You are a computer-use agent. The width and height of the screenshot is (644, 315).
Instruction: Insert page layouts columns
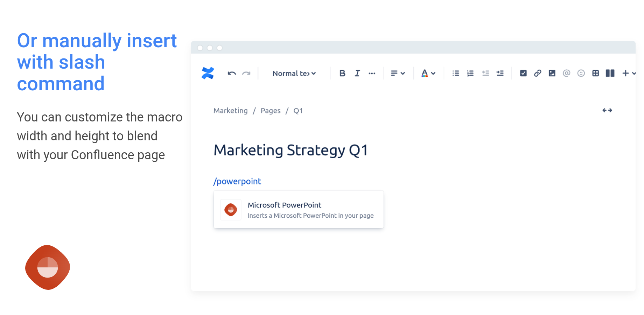tap(610, 73)
